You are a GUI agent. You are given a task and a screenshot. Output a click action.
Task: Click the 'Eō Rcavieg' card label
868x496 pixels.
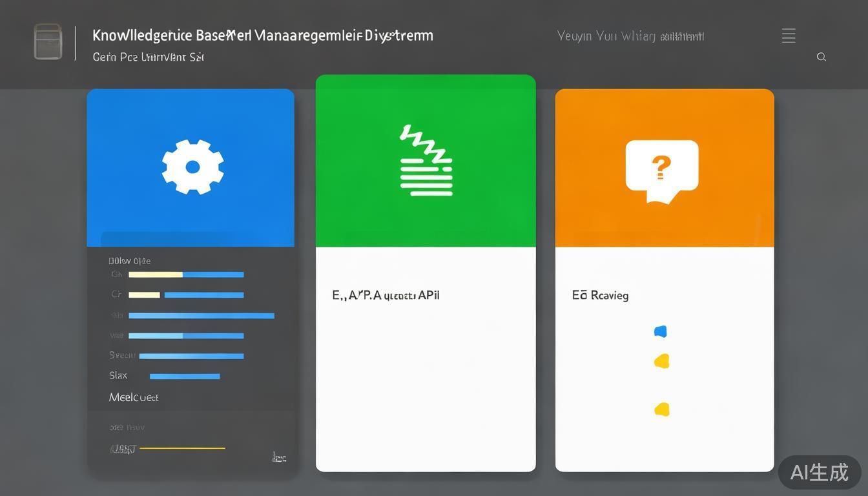pyautogui.click(x=600, y=295)
